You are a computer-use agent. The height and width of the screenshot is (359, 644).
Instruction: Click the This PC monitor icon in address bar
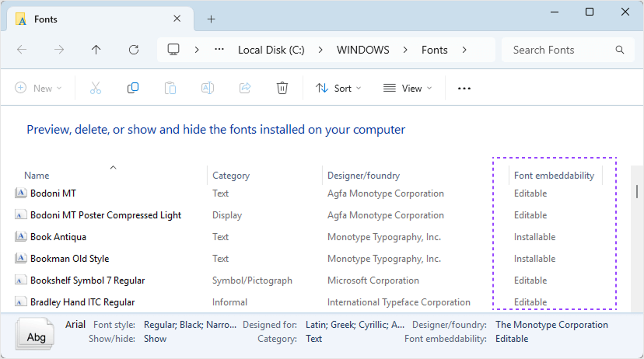(x=173, y=50)
